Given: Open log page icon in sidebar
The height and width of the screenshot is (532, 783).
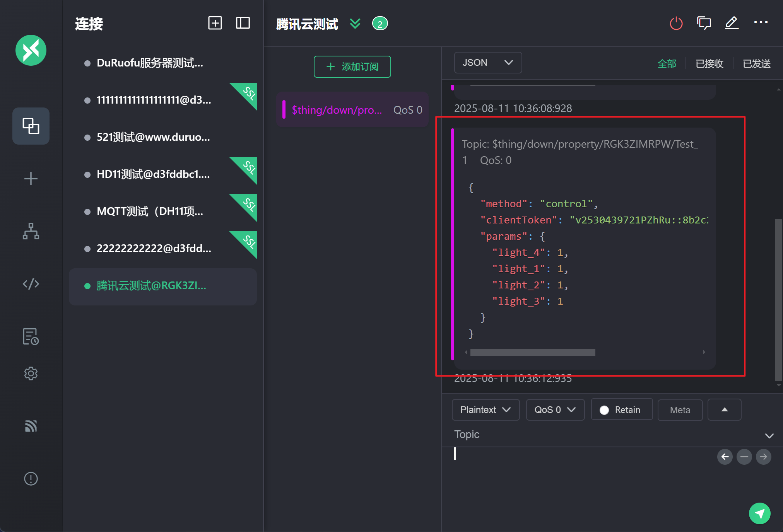Looking at the screenshot, I should [31, 336].
